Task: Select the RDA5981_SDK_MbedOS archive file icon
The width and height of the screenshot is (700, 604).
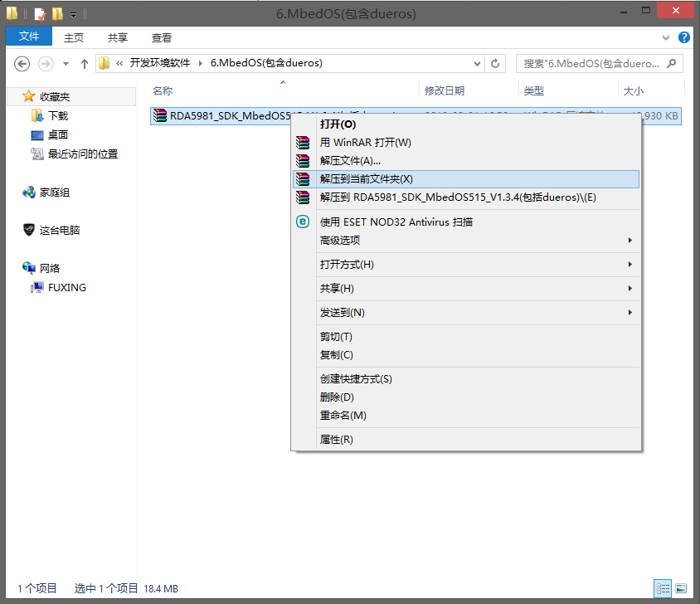Action: 160,115
